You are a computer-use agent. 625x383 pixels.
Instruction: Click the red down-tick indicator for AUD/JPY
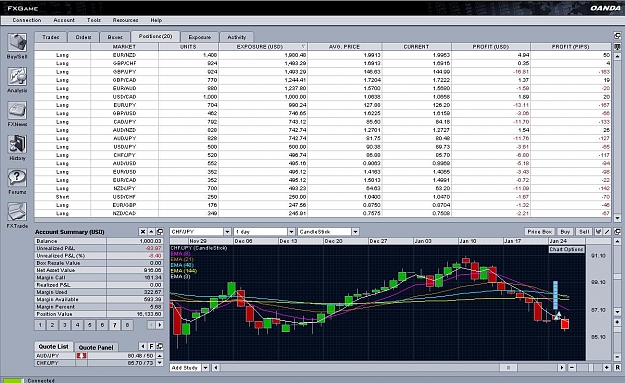(81, 356)
